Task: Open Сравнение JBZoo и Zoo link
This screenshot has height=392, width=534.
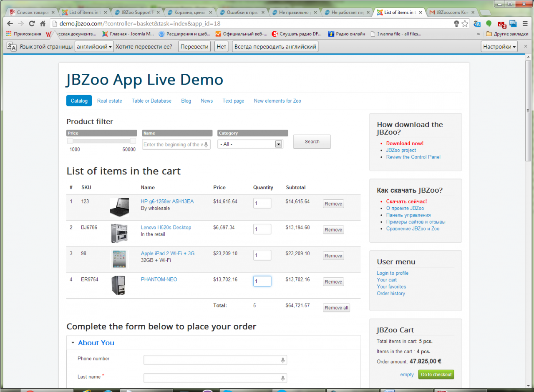Action: pyautogui.click(x=413, y=229)
